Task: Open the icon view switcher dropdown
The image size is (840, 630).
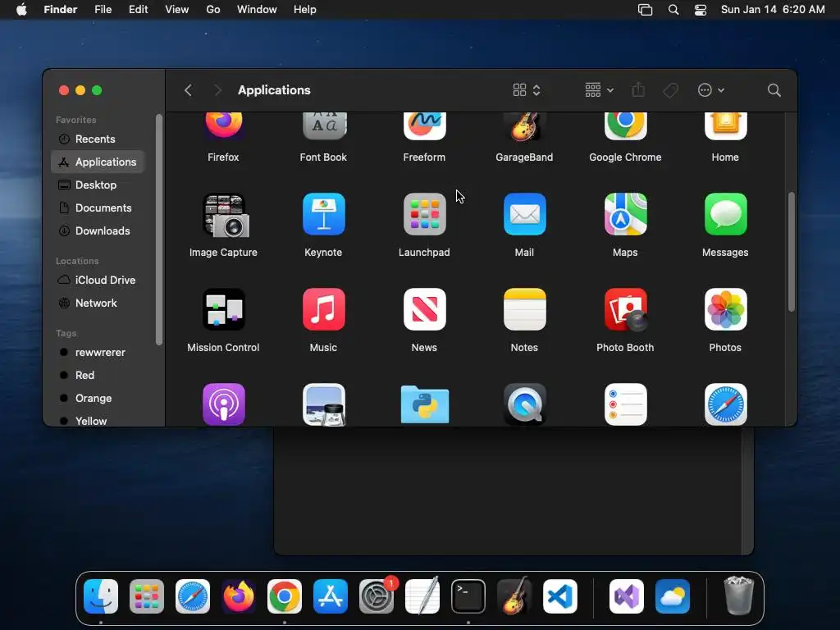Action: (527, 90)
